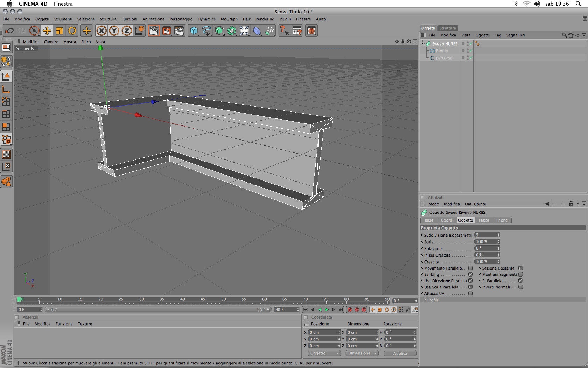Toggle X axis lock
588x368 pixels.
[x=101, y=31]
